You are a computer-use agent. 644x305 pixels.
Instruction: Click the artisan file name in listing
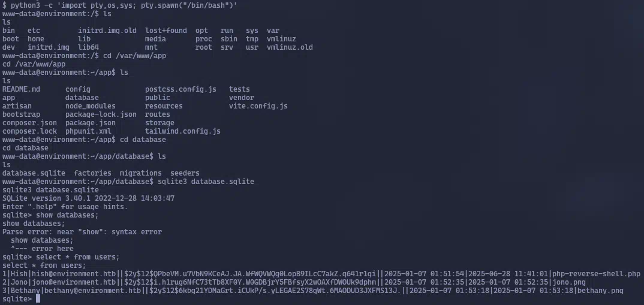pos(17,106)
